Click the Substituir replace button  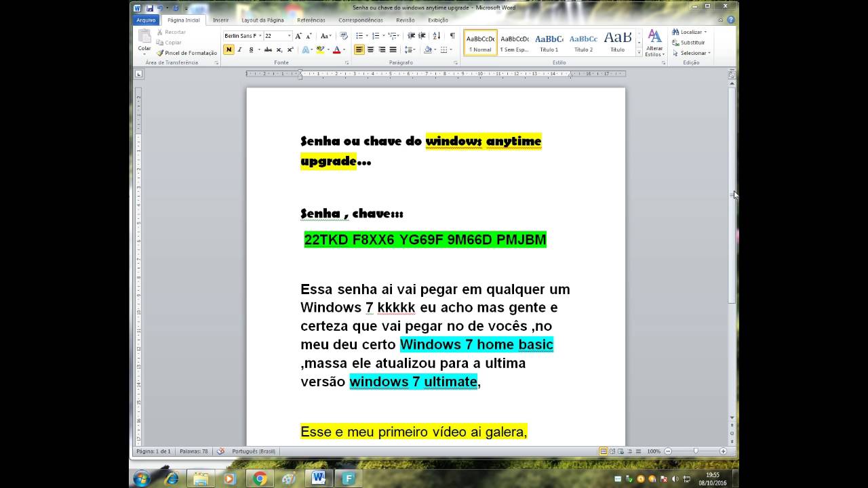[x=688, y=42]
